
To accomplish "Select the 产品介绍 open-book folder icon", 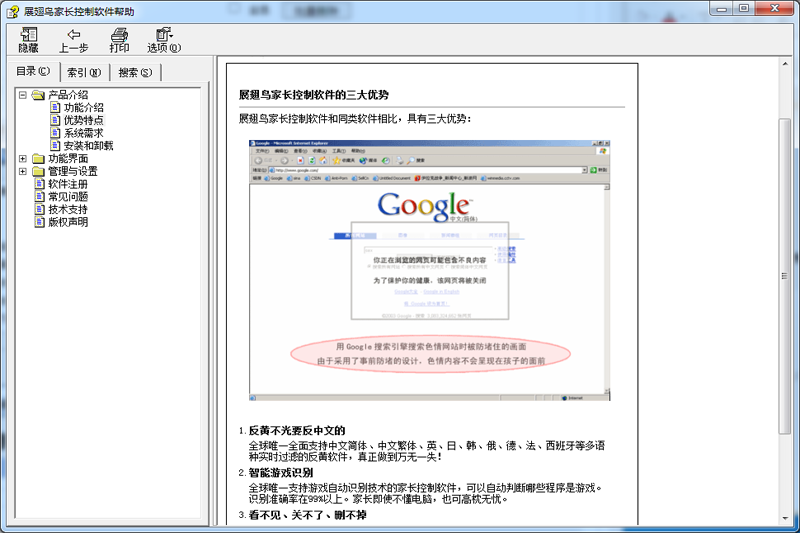I will [x=38, y=95].
